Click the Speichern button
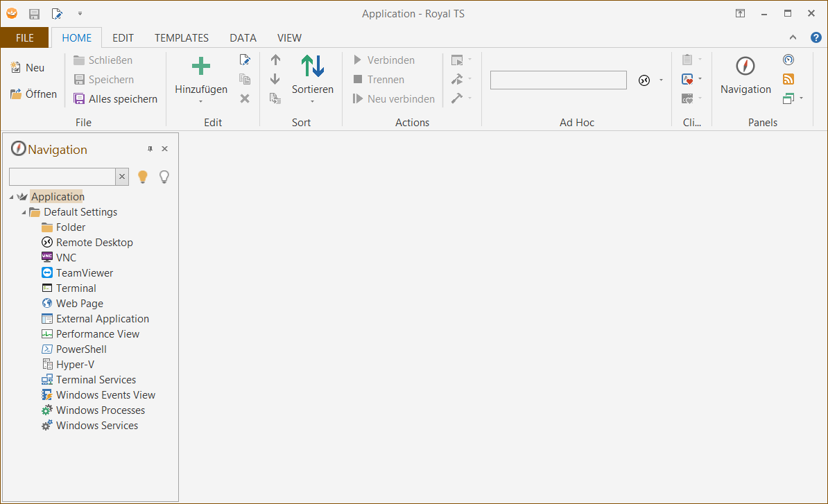Viewport: 828px width, 504px height. point(103,80)
